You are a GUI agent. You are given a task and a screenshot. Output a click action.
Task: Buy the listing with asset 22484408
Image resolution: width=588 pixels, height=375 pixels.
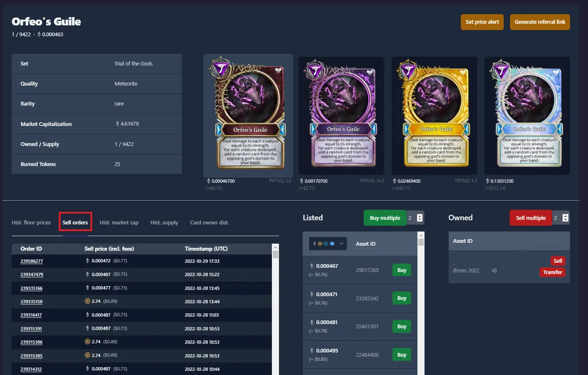coord(402,355)
